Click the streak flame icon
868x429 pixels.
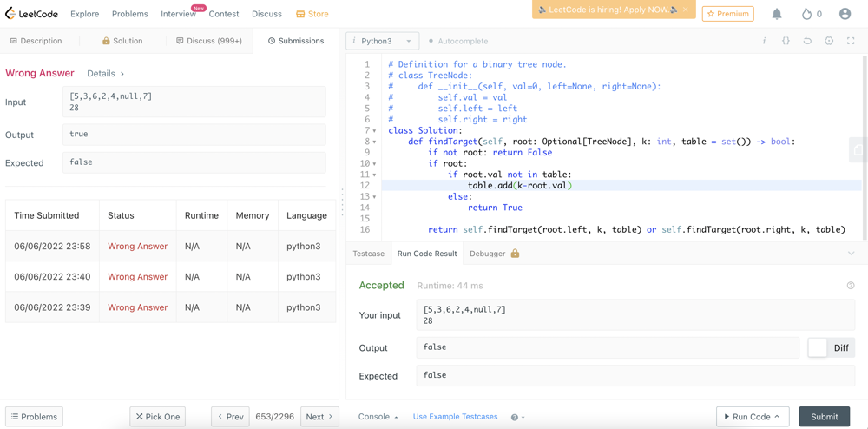(806, 14)
